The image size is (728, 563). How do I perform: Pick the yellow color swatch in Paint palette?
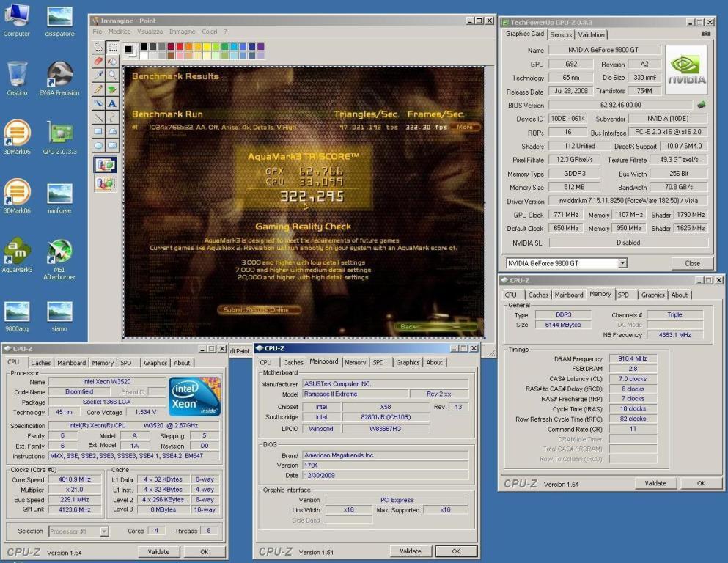coord(207,46)
